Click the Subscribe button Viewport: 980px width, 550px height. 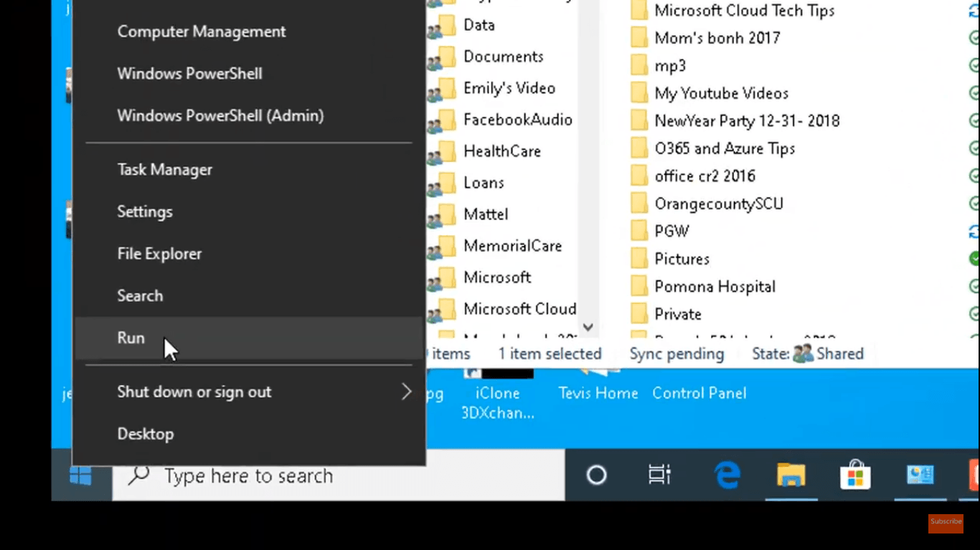click(x=946, y=522)
